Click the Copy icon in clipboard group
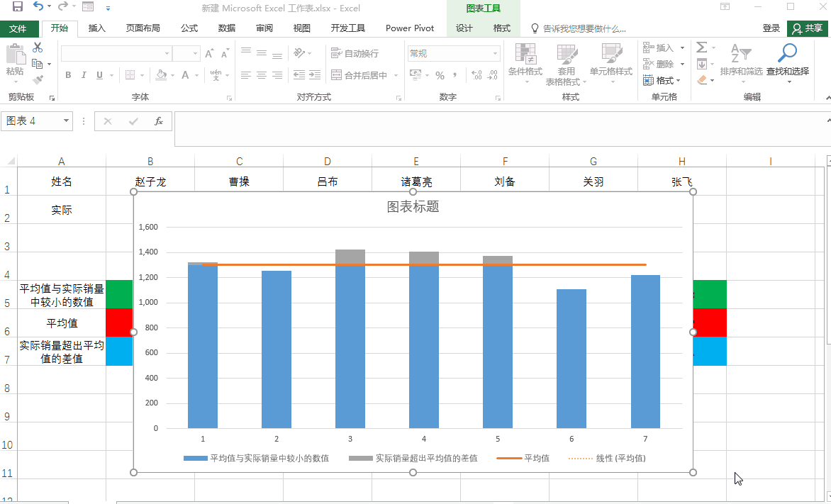 click(37, 64)
